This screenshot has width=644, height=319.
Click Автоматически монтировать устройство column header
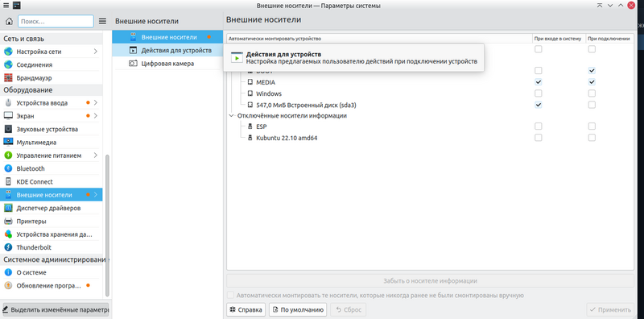point(379,39)
